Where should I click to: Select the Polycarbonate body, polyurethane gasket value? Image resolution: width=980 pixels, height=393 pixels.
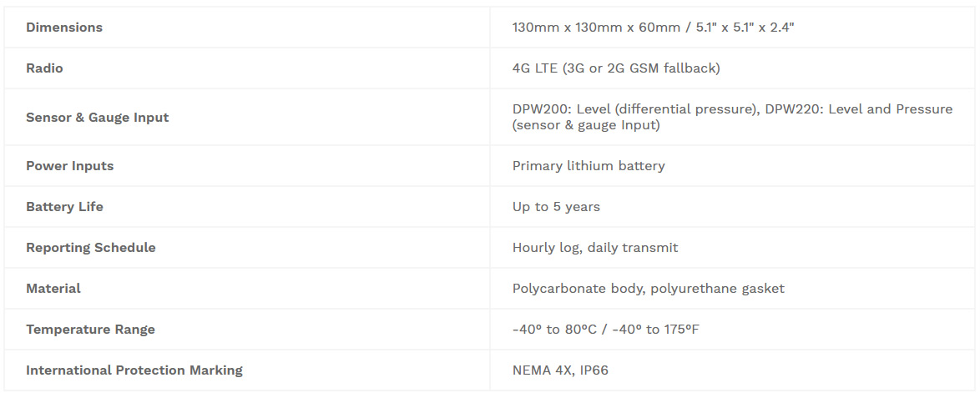point(648,289)
